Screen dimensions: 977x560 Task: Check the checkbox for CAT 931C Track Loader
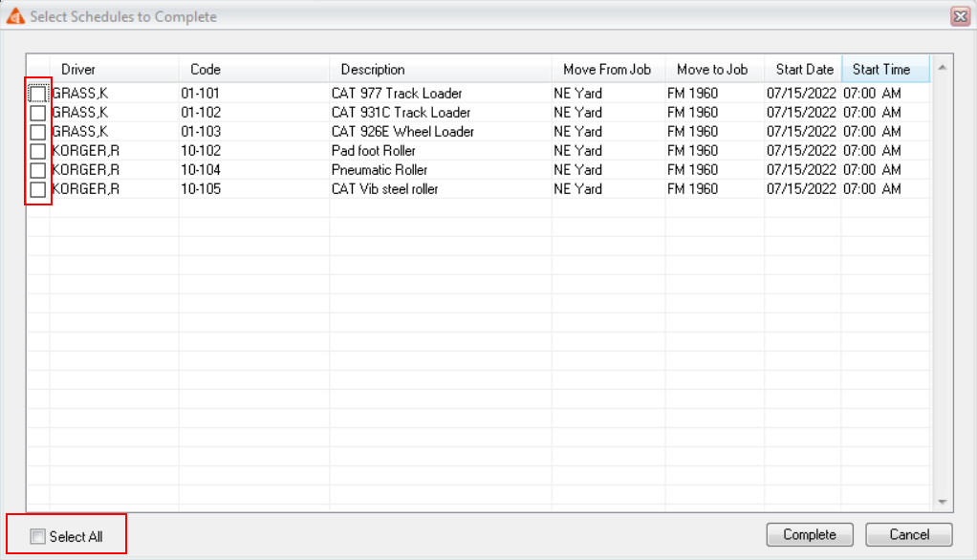[37, 112]
